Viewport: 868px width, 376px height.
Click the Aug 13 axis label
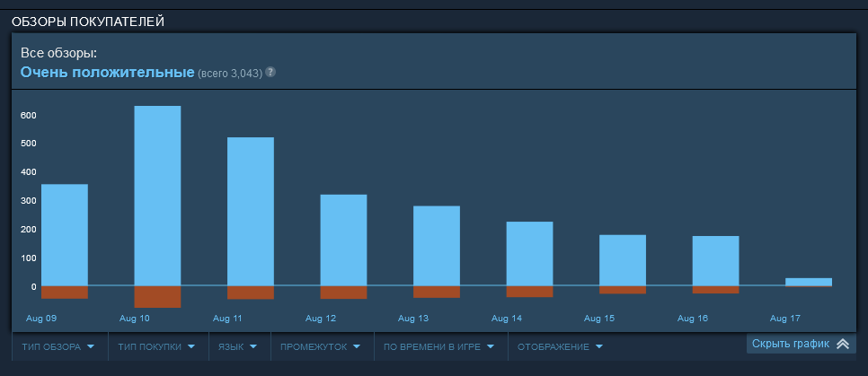(413, 319)
